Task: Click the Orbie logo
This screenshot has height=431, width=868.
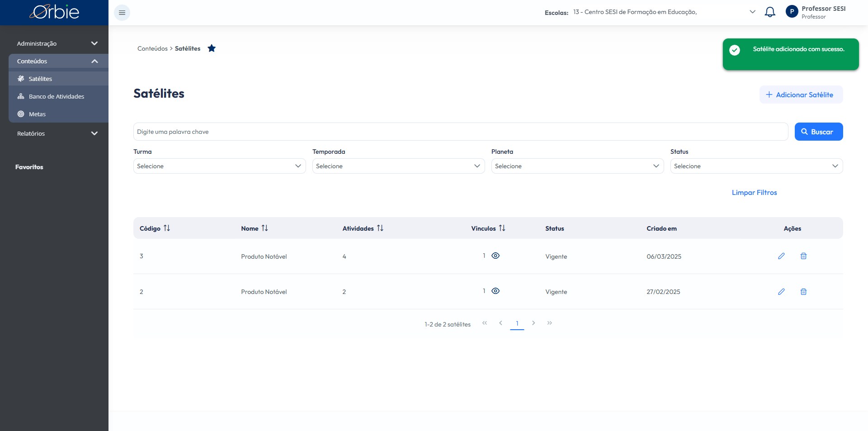Action: (x=54, y=12)
